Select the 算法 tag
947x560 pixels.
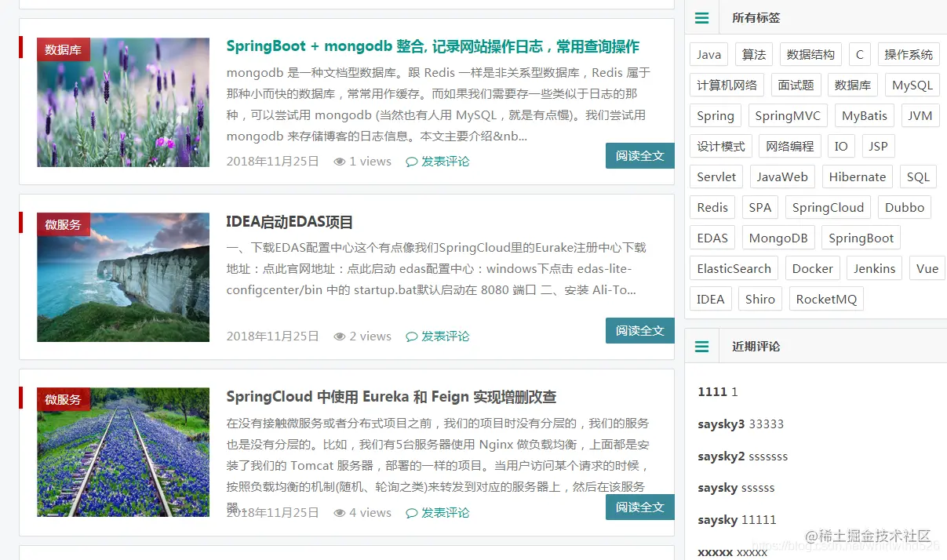click(x=754, y=54)
